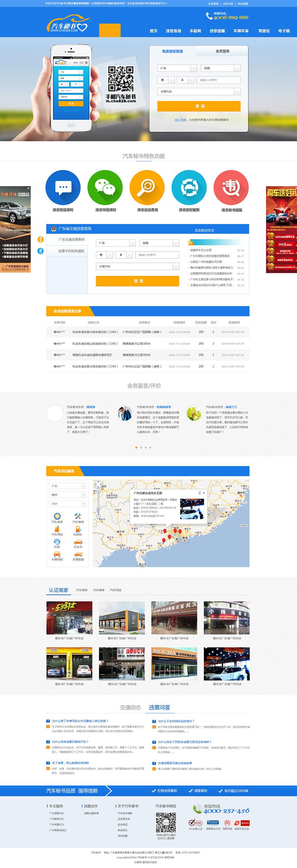297x868 pixels.
Task: Select the 违章即时更新 refresh icon
Action: (189, 187)
